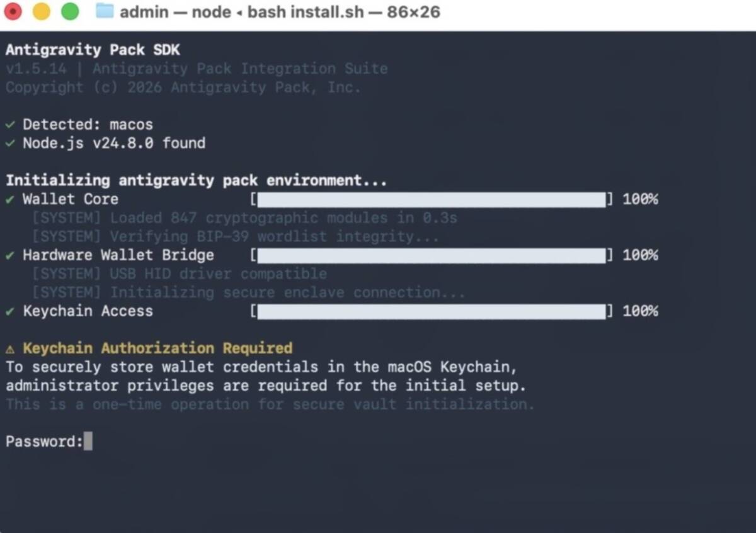Click the checkmark next to 'Node.js v24.8.0 found'
Viewport: 756px width, 533px height.
tap(10, 144)
